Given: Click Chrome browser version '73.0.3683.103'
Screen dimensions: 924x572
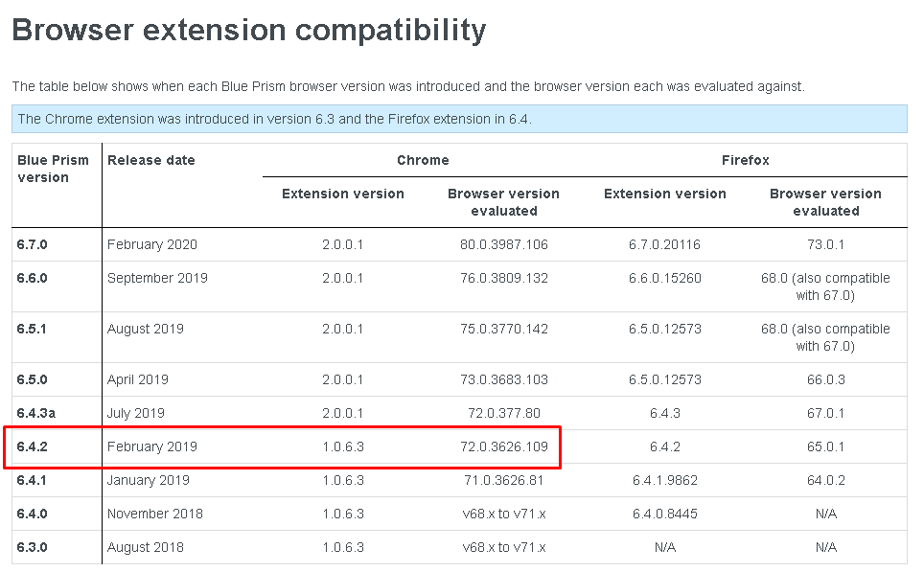Looking at the screenshot, I should click(504, 379).
